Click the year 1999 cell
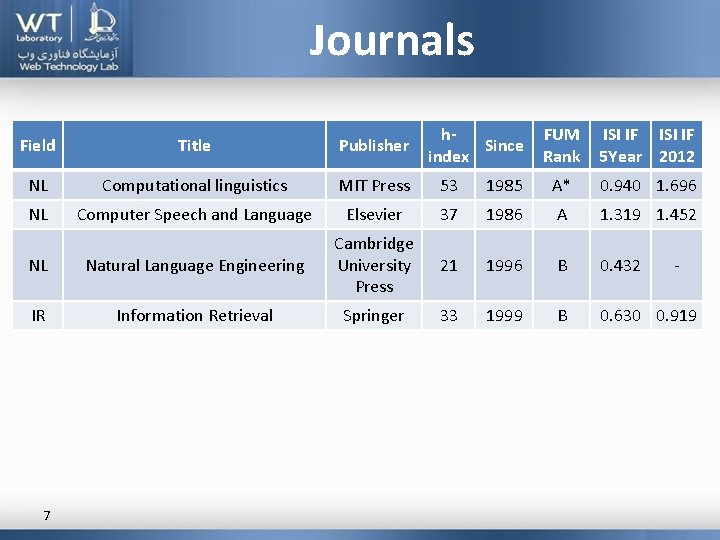Image resolution: width=720 pixels, height=540 pixels. tap(504, 315)
